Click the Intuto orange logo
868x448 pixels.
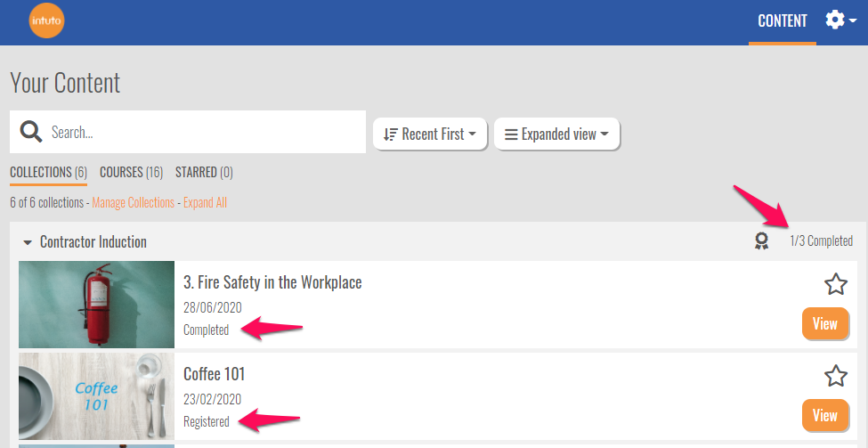[x=46, y=21]
